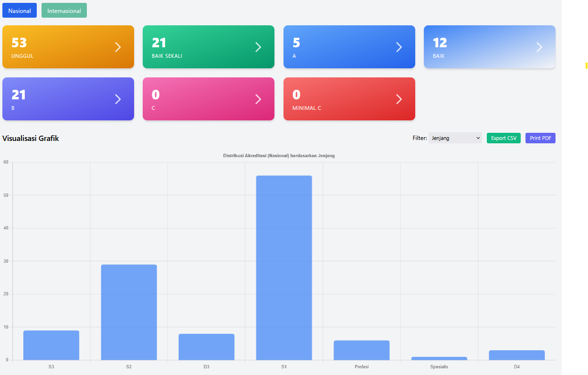Viewport: 588px width, 375px height.
Task: Select the Profesi bar in the chart
Action: 361,350
